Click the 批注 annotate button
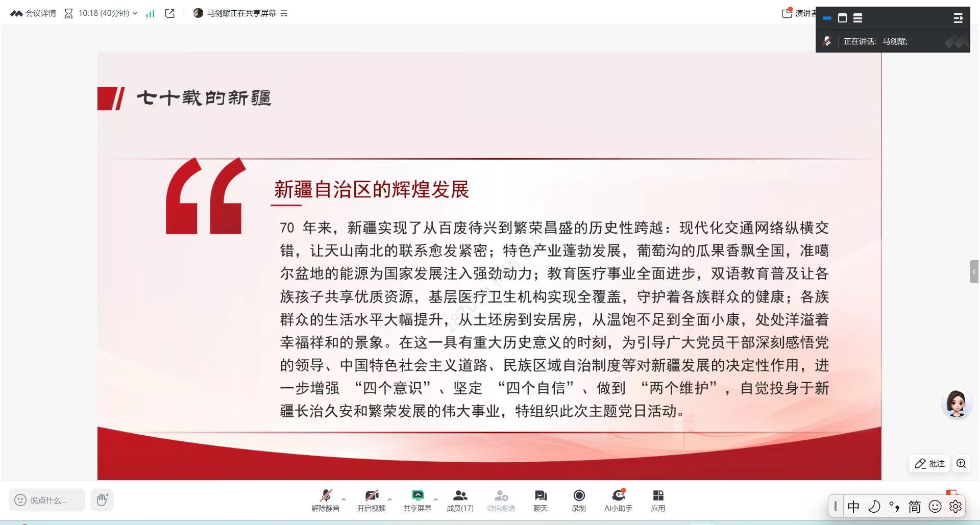Screen dimensions: 980x525 929,463
